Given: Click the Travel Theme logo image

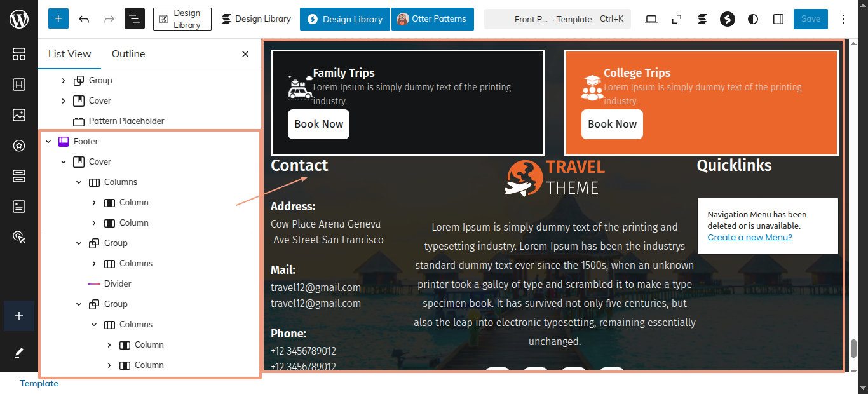Looking at the screenshot, I should [554, 178].
